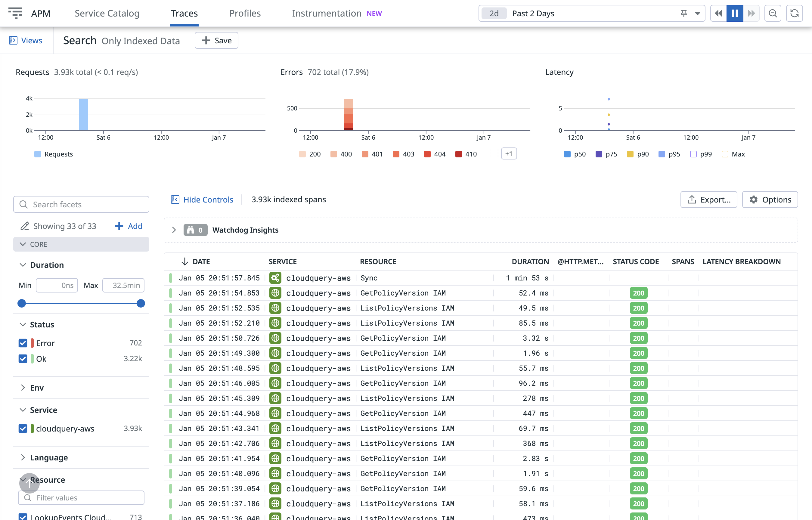The height and width of the screenshot is (520, 812).
Task: Focus the Search facets input
Action: [81, 204]
